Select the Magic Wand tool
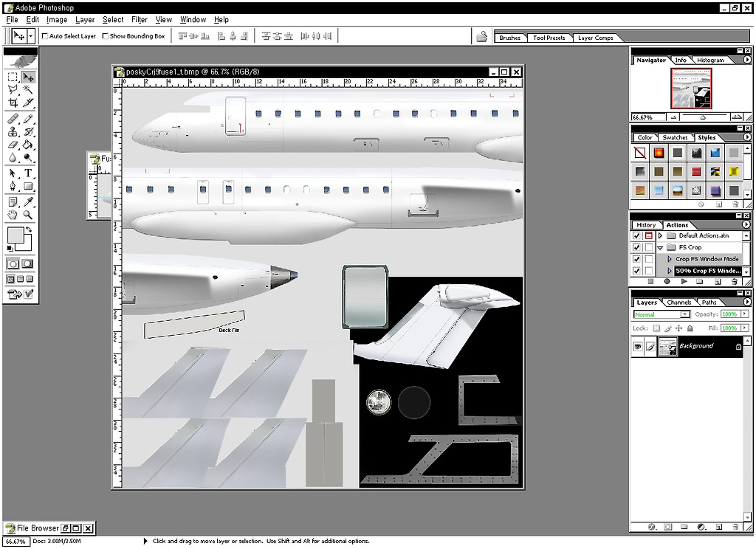756x549 pixels. pyautogui.click(x=28, y=89)
